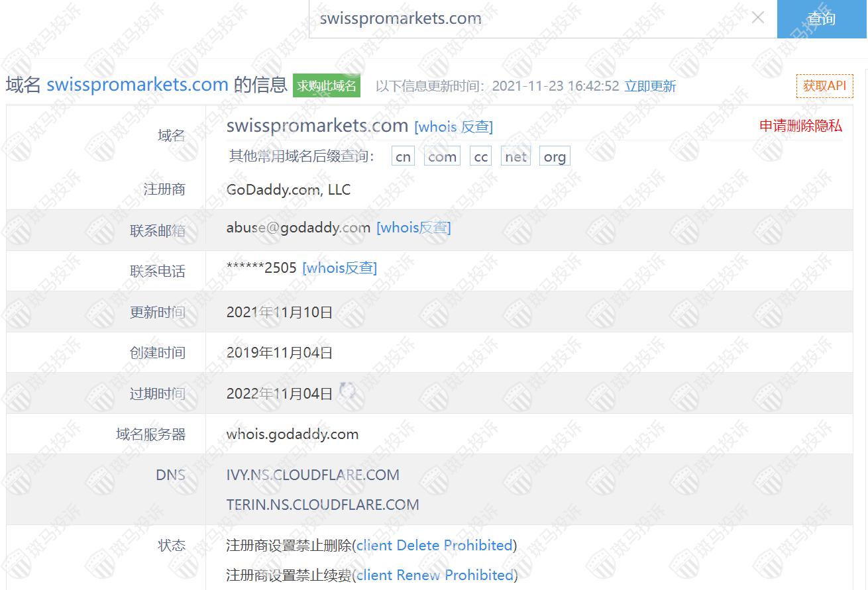
Task: Select the net domain suffix
Action: 515,157
